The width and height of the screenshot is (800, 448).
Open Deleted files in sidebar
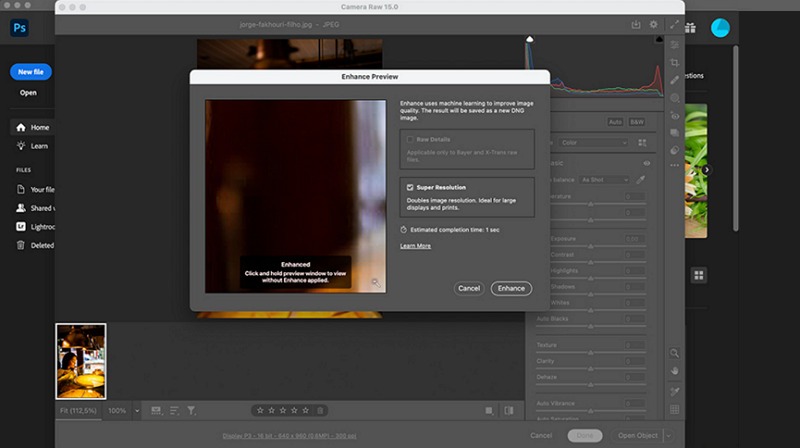pyautogui.click(x=35, y=245)
